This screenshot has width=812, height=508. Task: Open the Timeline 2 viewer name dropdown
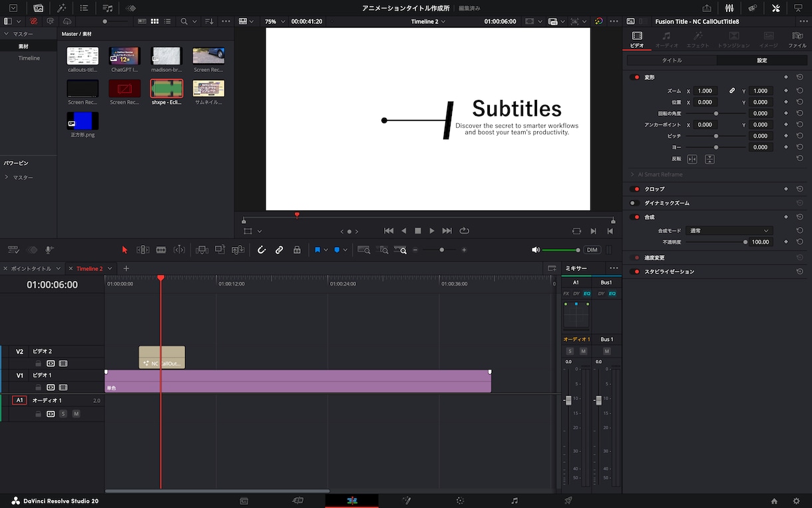429,21
